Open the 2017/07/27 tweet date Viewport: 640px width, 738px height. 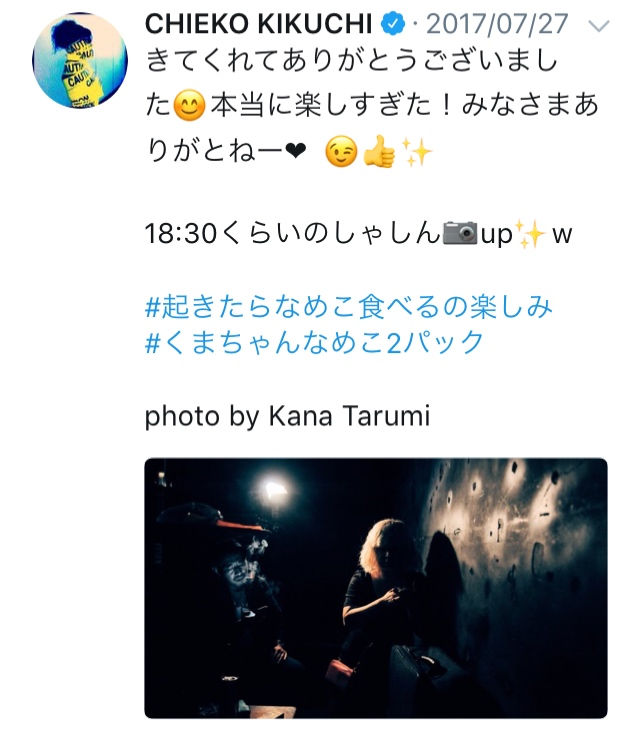click(x=497, y=24)
